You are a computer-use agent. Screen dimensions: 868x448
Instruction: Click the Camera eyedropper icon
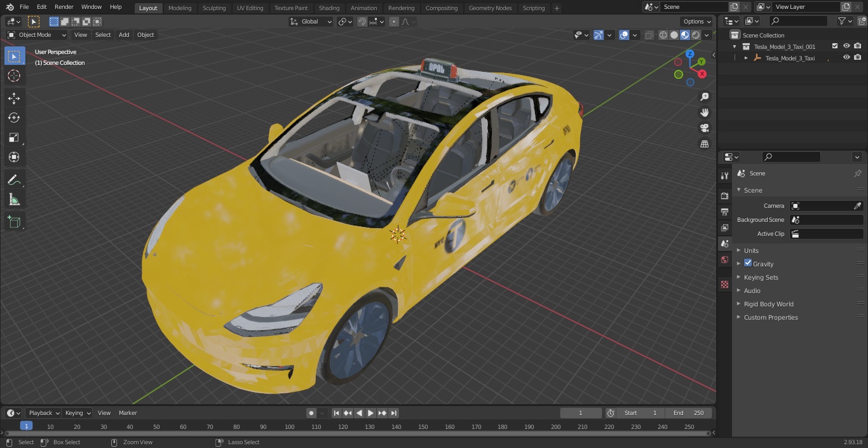pyautogui.click(x=857, y=206)
